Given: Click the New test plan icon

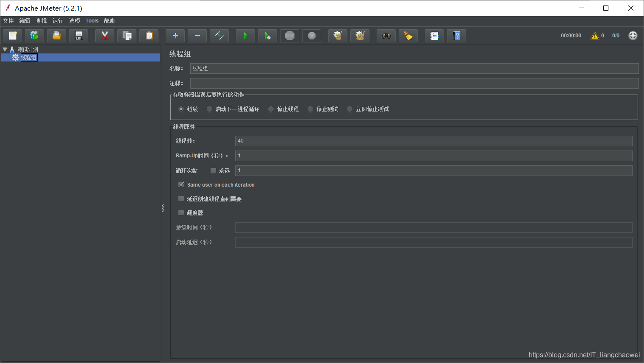Looking at the screenshot, I should tap(13, 36).
